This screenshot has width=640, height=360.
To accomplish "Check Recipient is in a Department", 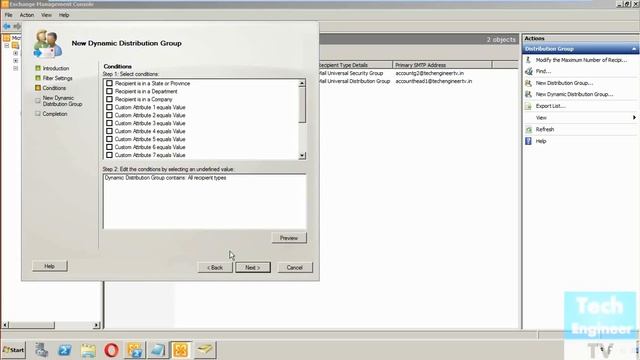I will click(x=109, y=91).
